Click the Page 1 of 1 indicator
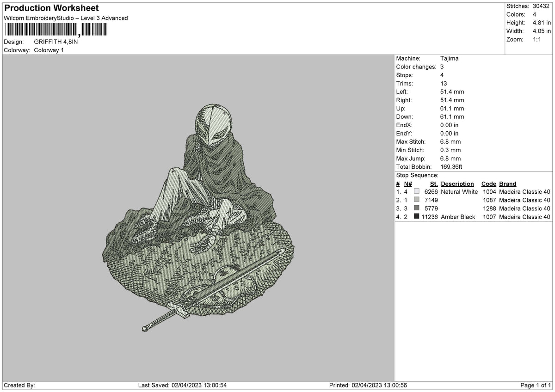This screenshot has height=392, width=555. tap(536, 385)
